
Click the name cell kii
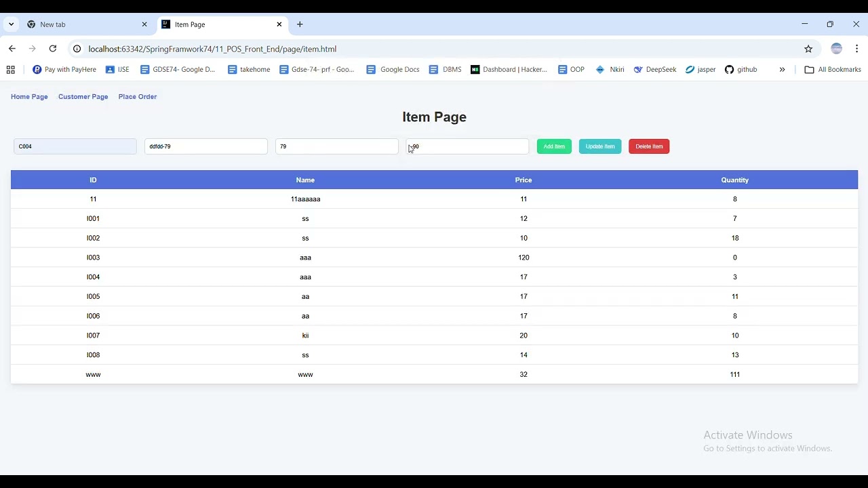coord(305,335)
